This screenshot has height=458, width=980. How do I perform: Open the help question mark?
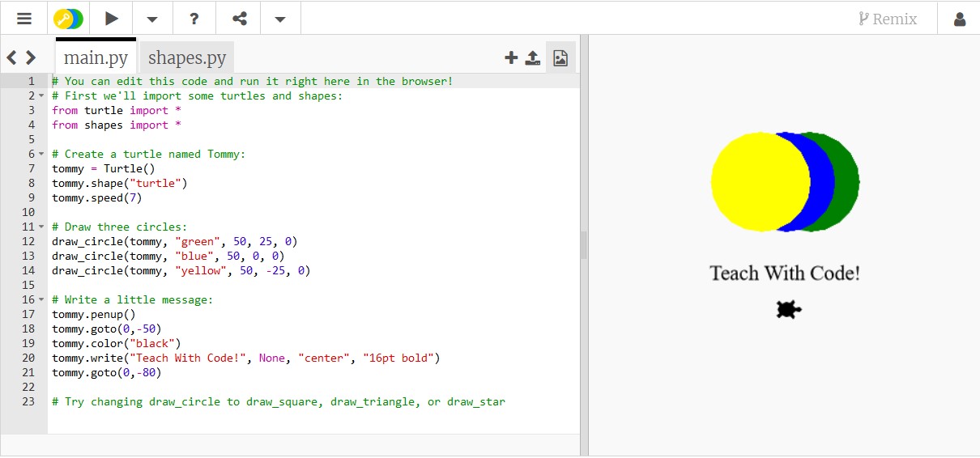194,18
